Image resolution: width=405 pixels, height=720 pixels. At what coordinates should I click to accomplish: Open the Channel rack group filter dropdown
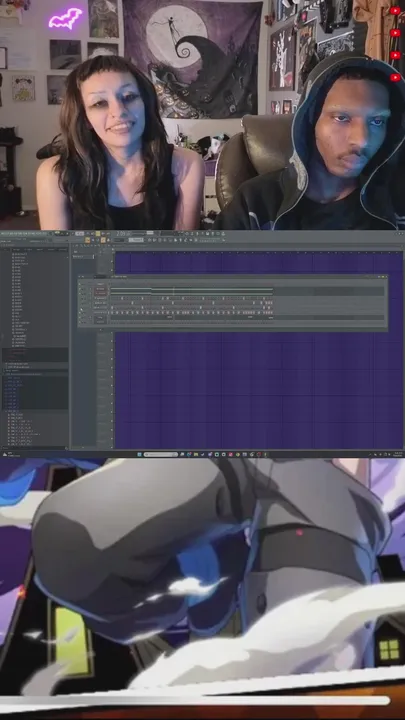point(100,277)
